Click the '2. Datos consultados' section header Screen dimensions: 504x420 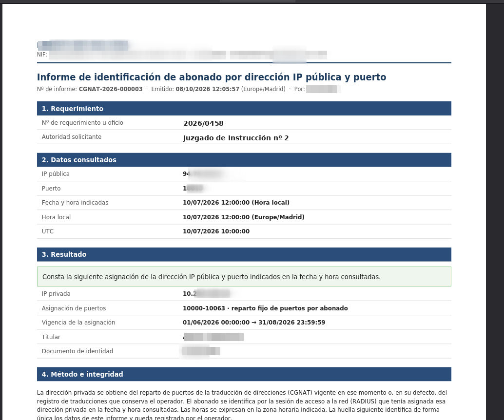click(244, 160)
